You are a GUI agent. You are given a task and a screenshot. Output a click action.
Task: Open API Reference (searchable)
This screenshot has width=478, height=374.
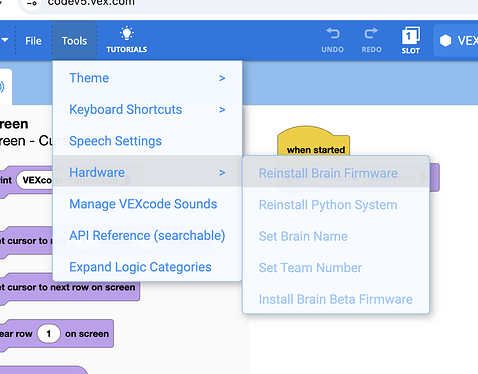[x=147, y=235]
